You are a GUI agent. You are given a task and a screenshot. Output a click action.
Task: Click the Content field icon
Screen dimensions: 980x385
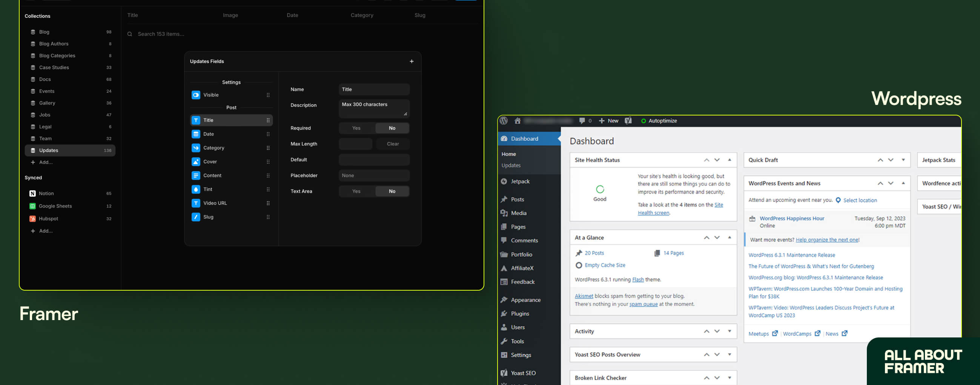click(195, 176)
